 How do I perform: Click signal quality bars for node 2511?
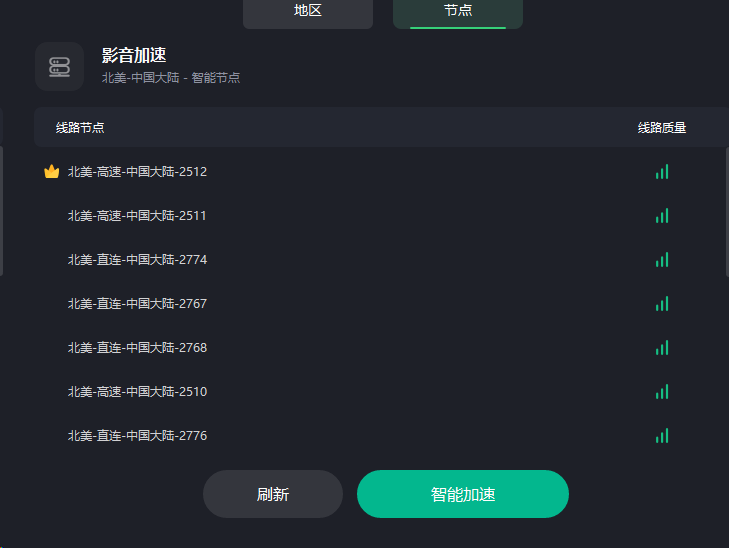click(662, 216)
